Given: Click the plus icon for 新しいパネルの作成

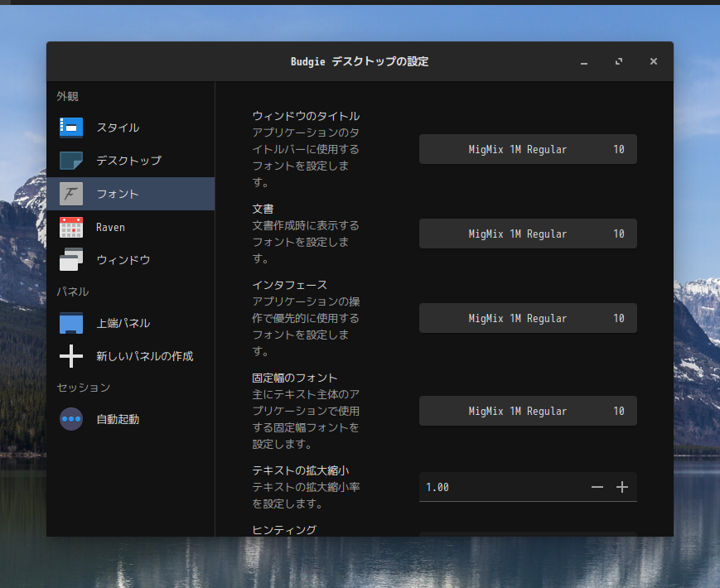Looking at the screenshot, I should click(x=71, y=356).
